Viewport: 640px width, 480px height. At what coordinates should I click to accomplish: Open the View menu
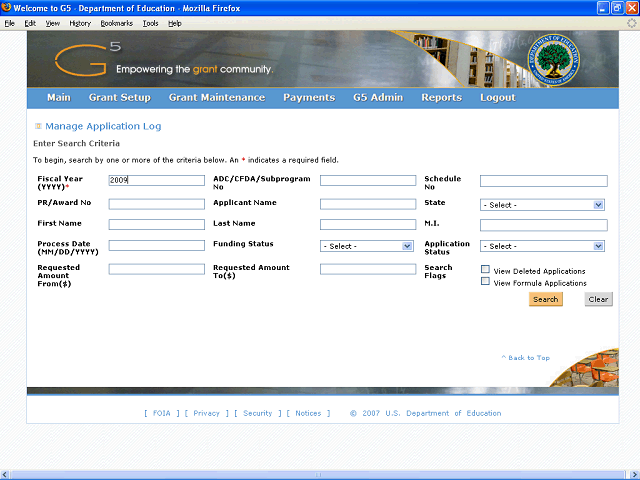coord(52,23)
